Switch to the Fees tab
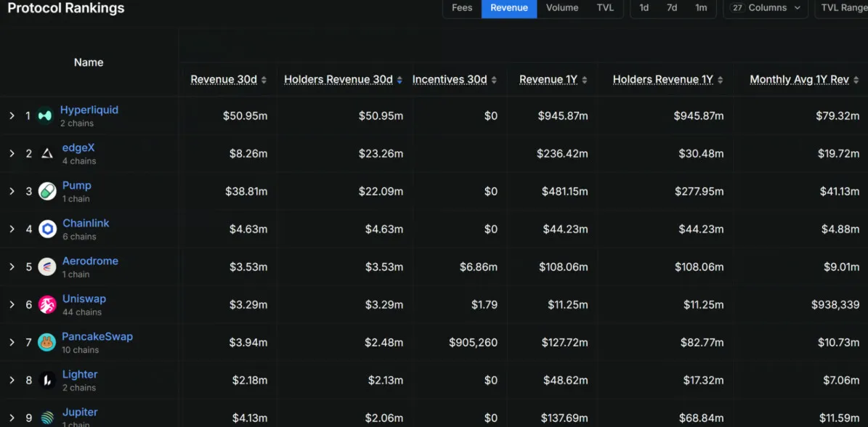The height and width of the screenshot is (427, 868). 462,8
